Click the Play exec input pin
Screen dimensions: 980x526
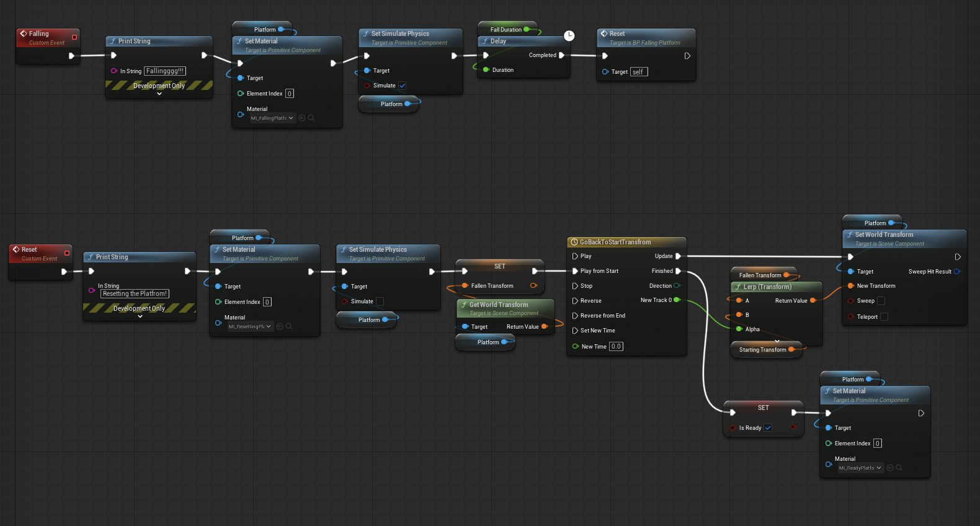575,256
